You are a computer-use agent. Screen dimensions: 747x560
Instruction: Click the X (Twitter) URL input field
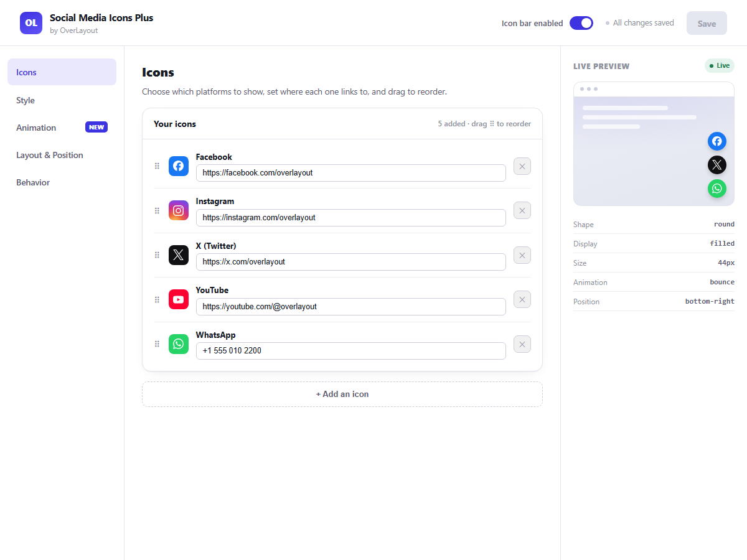coord(351,262)
